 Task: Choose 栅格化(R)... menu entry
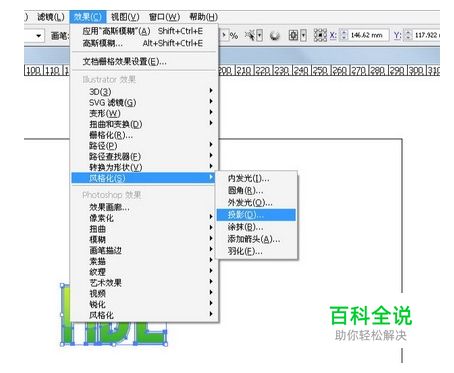144,135
